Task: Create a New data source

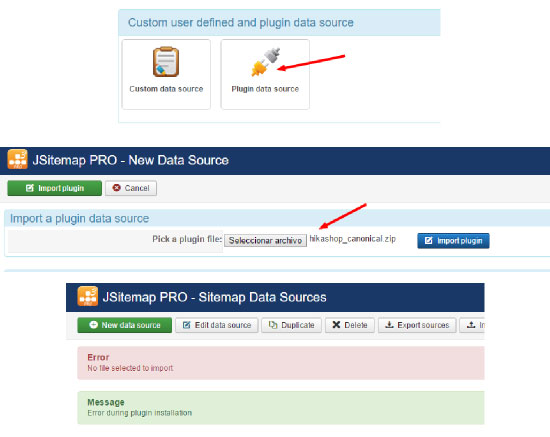Action: (x=125, y=325)
